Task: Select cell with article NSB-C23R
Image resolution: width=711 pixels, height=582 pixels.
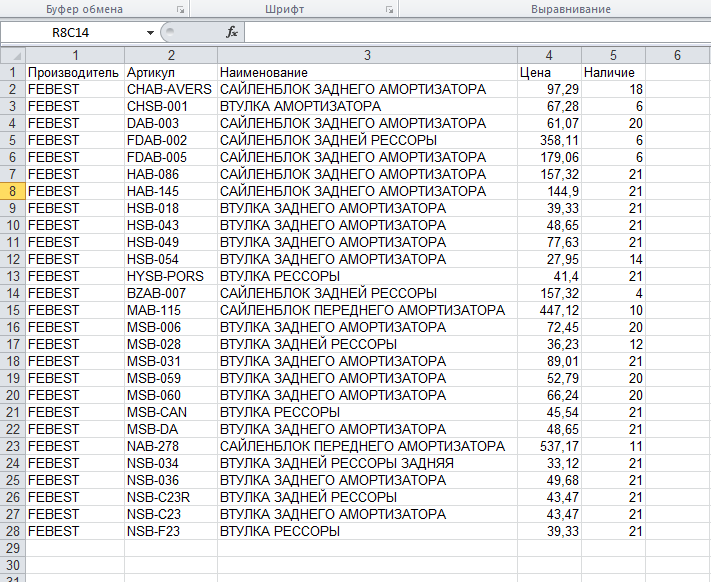Action: point(171,497)
